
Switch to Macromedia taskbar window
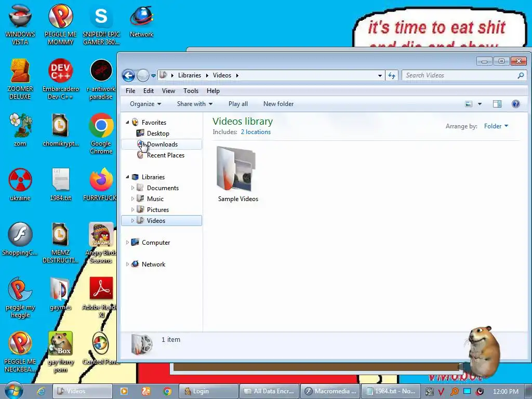pyautogui.click(x=330, y=391)
